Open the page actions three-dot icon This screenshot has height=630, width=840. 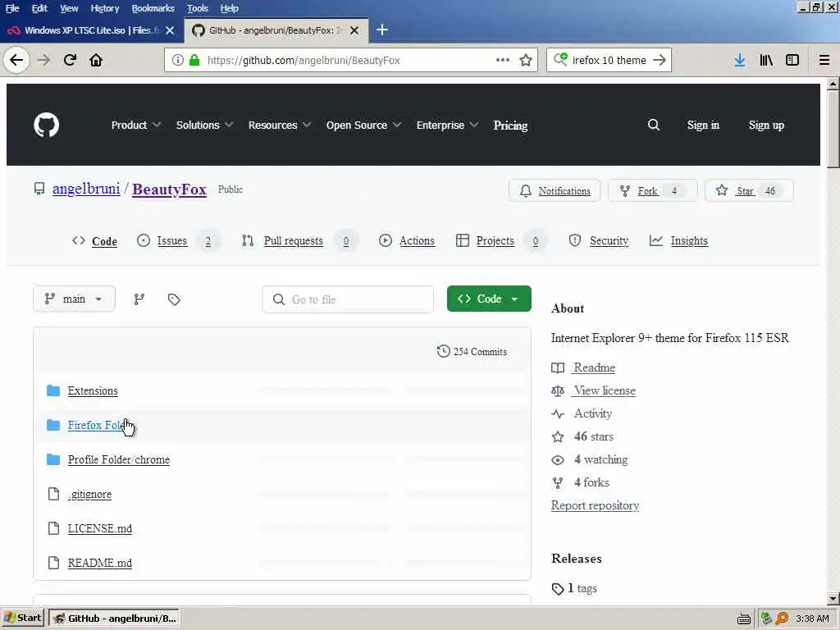[x=503, y=60]
